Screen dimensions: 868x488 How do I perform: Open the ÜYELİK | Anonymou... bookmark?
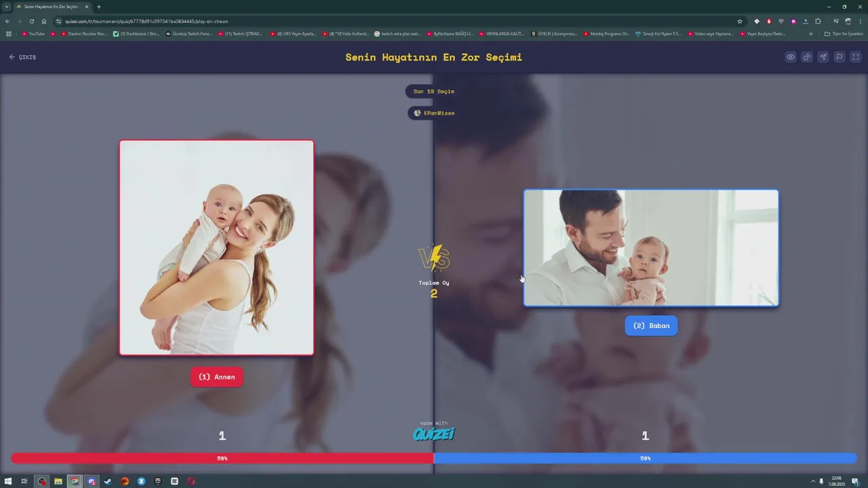[x=555, y=33]
